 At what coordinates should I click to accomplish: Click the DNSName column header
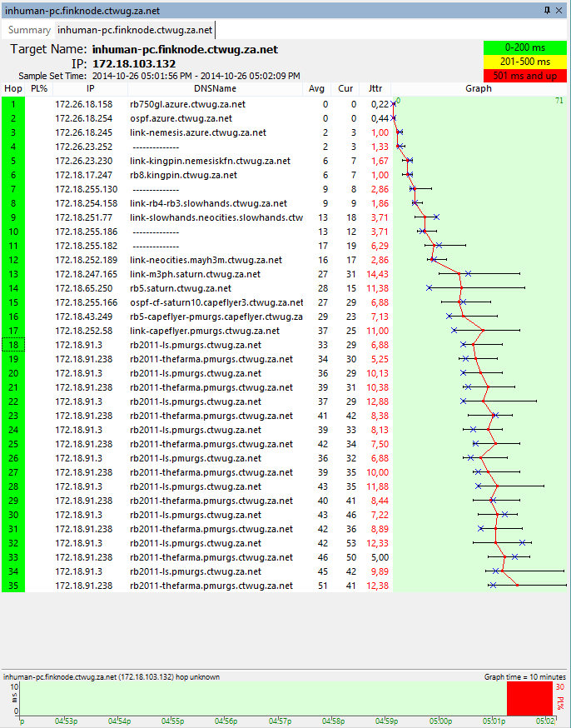(x=215, y=89)
